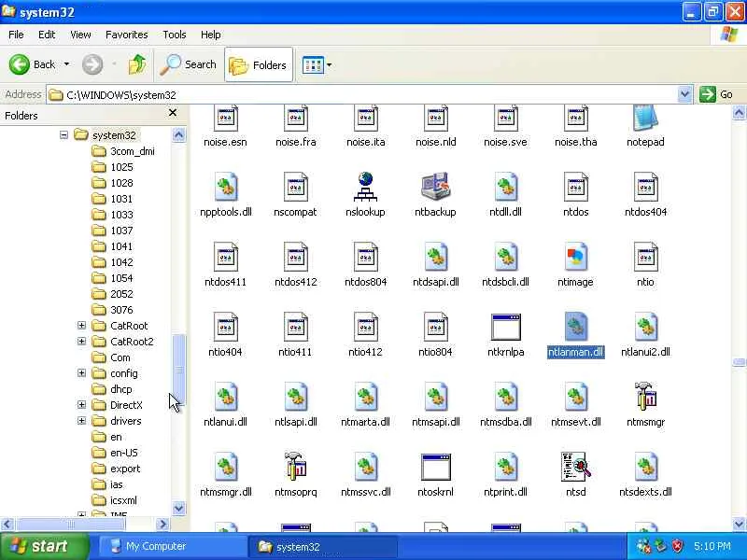The image size is (747, 560).
Task: Click the system32 taskbar button
Action: point(323,546)
